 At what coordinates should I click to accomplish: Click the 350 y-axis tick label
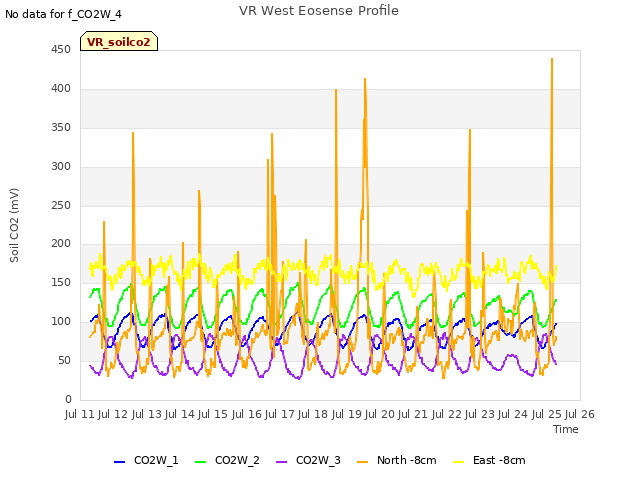(x=61, y=127)
